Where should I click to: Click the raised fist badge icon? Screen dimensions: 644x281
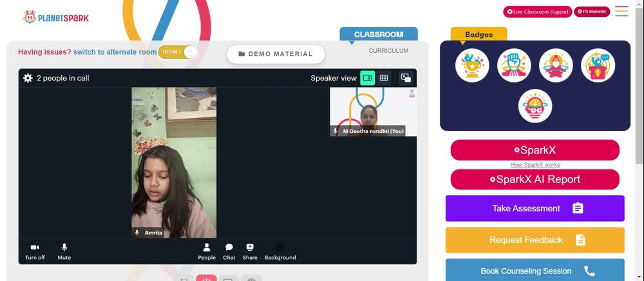click(x=514, y=65)
